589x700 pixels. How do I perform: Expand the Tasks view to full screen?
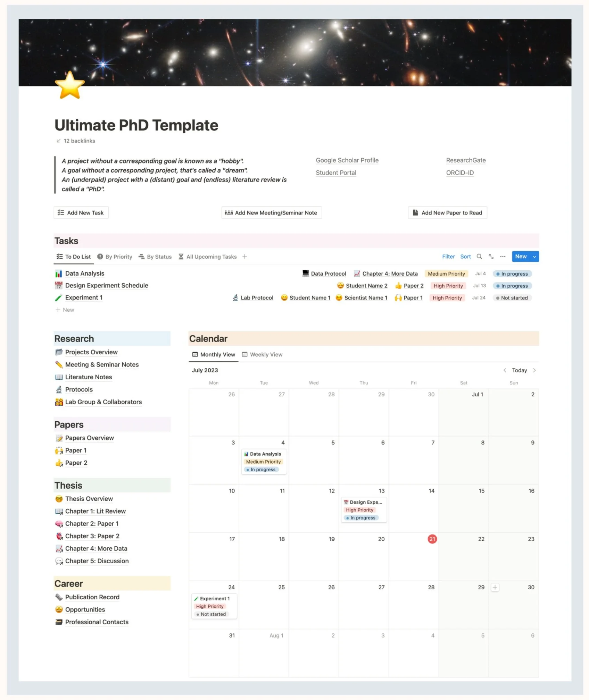491,256
